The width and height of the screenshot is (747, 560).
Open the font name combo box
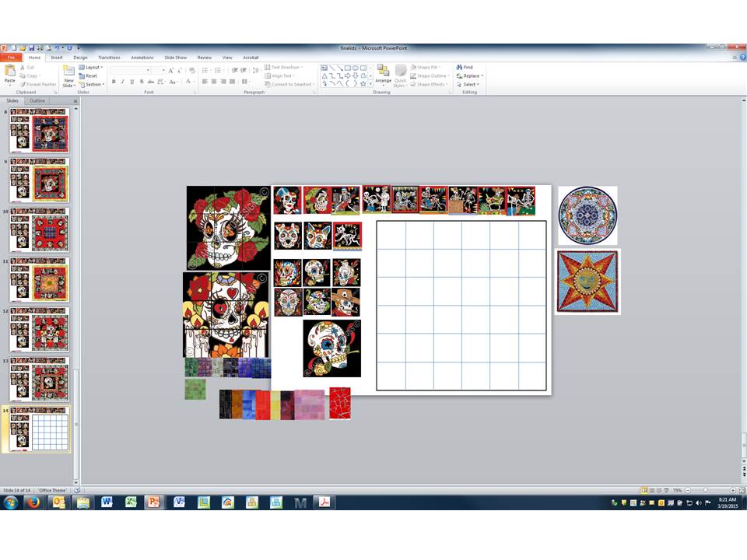click(130, 71)
